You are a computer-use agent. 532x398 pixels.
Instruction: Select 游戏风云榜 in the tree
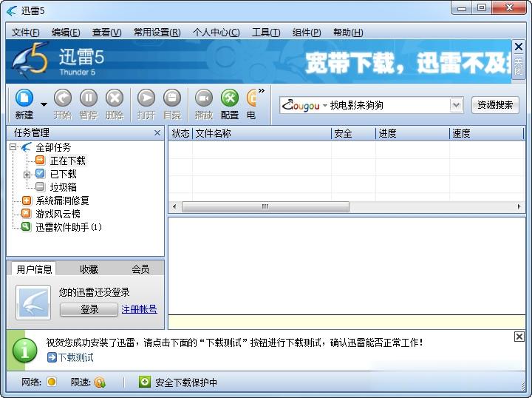[x=58, y=214]
